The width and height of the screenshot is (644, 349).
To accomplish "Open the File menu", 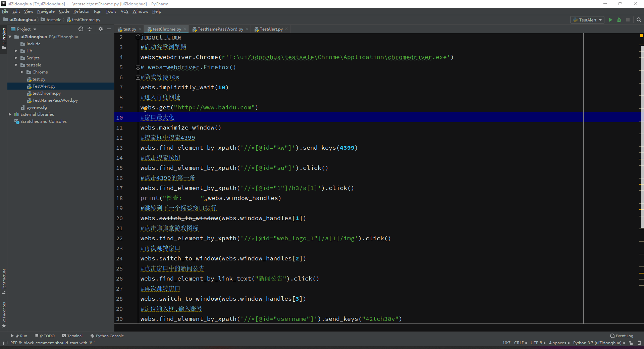I will click(x=5, y=11).
